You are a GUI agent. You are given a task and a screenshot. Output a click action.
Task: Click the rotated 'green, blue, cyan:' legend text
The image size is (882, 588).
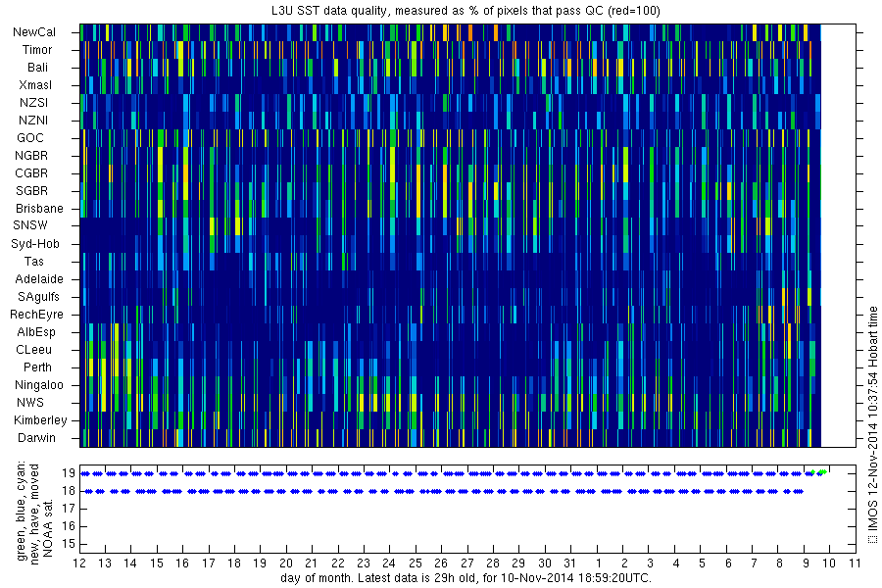click(22, 511)
